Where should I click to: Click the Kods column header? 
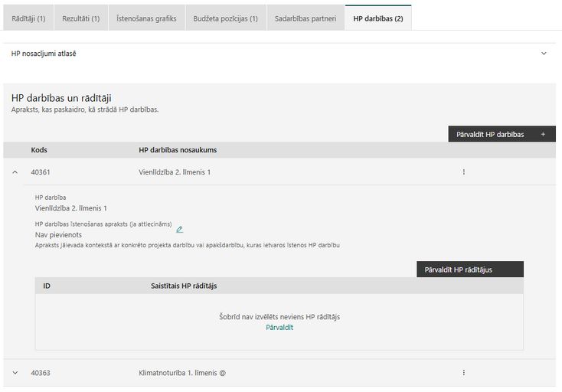(39, 150)
